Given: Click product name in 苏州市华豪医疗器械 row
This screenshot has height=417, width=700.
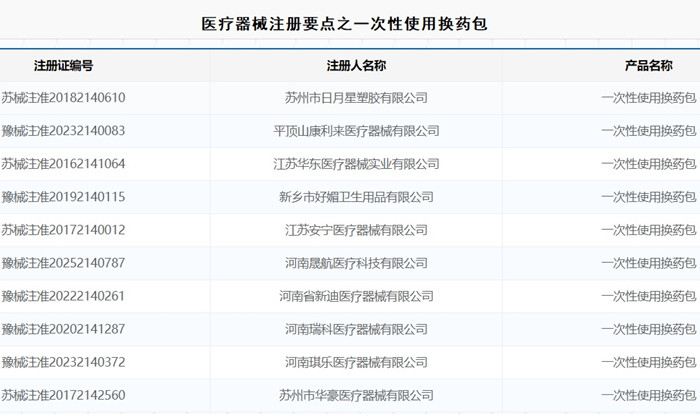Looking at the screenshot, I should coord(649,395).
